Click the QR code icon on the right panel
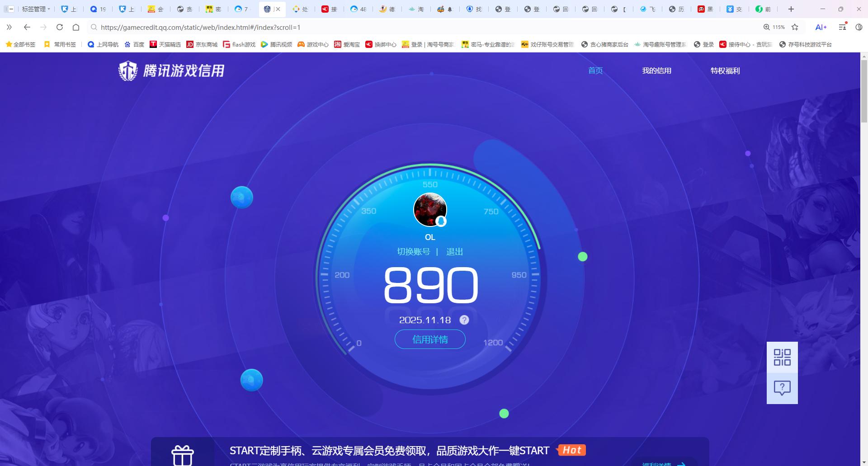The image size is (868, 466). coord(782,357)
